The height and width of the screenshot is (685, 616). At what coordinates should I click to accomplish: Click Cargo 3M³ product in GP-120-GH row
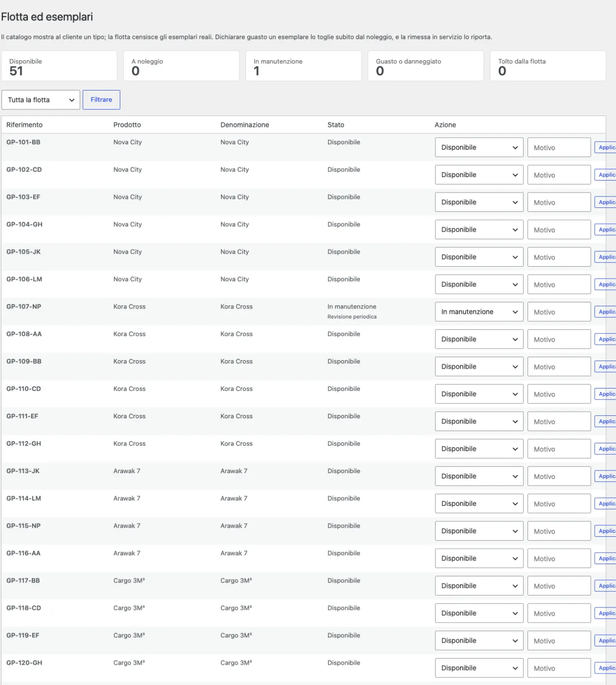click(129, 663)
